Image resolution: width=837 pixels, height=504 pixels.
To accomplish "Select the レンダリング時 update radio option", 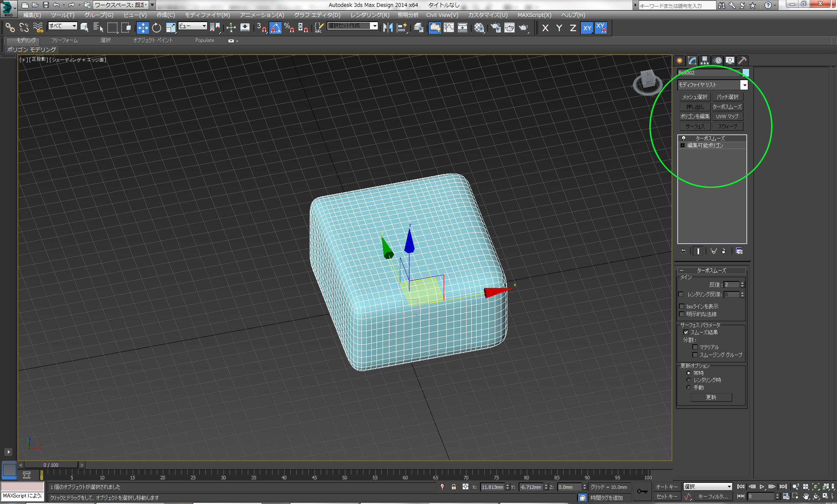I will [688, 380].
